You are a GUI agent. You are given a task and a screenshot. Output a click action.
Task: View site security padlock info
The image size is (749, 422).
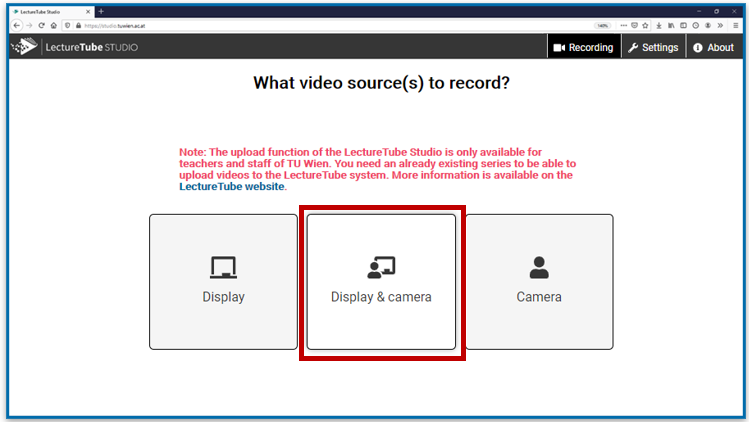tap(78, 26)
